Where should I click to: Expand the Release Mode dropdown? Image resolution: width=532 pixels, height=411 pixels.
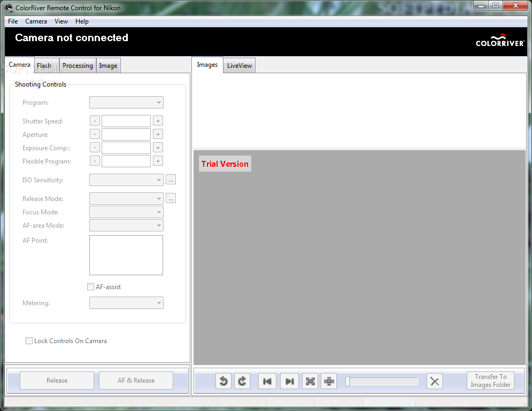coord(126,198)
